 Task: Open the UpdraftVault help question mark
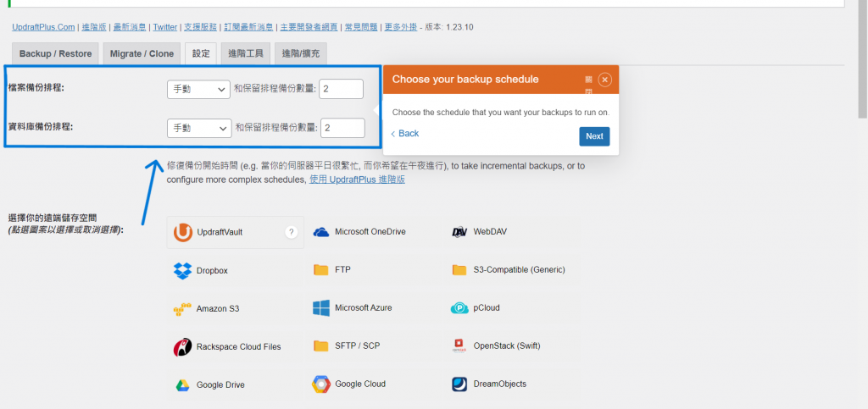point(292,232)
